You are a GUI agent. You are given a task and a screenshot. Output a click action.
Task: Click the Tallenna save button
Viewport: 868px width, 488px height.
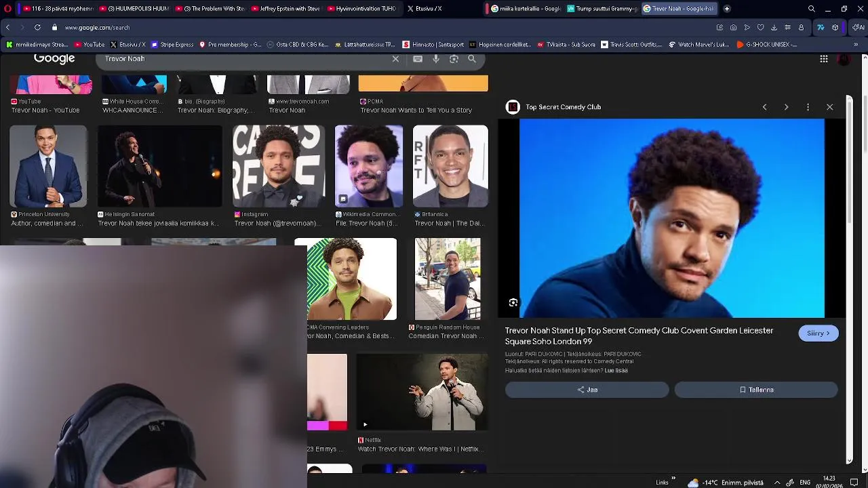[x=756, y=390]
